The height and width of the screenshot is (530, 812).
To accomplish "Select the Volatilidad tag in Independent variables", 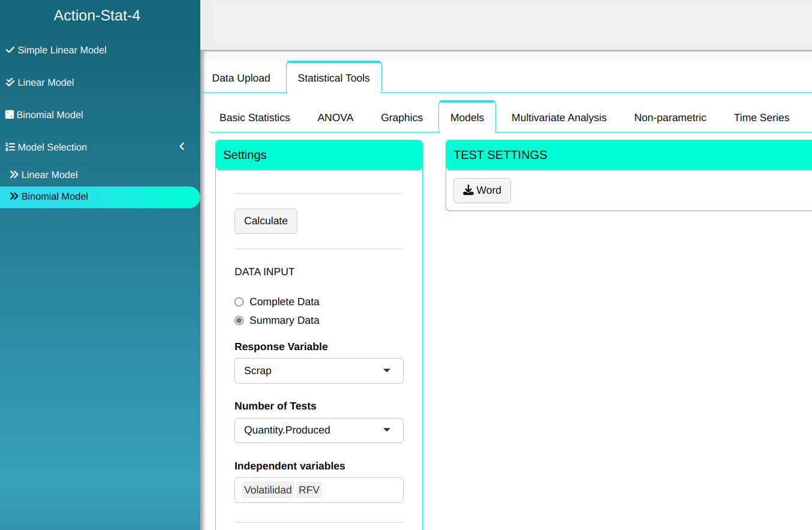I will (268, 490).
